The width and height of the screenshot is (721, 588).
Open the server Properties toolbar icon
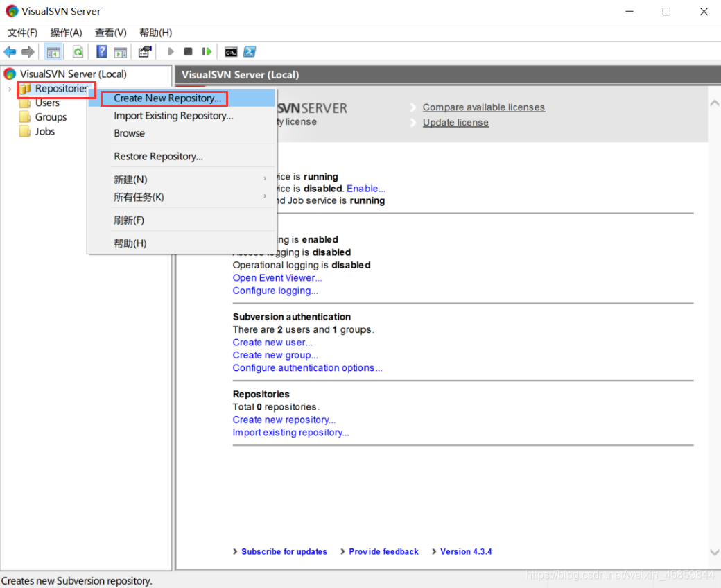pyautogui.click(x=145, y=52)
